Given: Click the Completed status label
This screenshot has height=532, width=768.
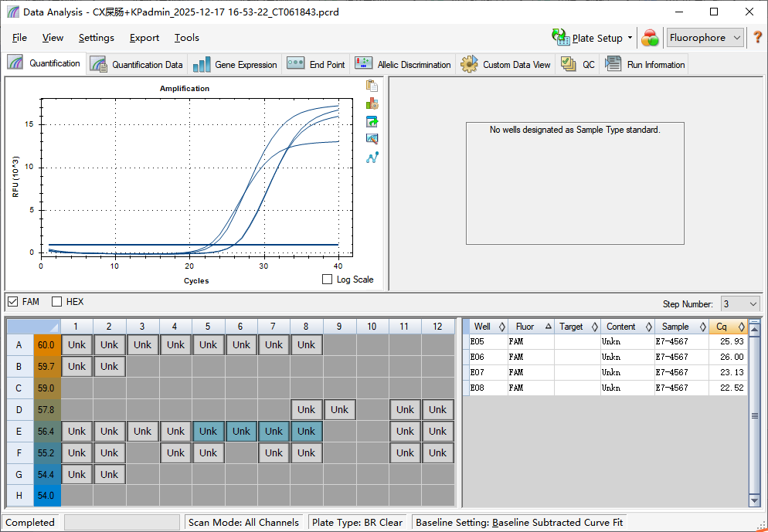Looking at the screenshot, I should click(30, 522).
